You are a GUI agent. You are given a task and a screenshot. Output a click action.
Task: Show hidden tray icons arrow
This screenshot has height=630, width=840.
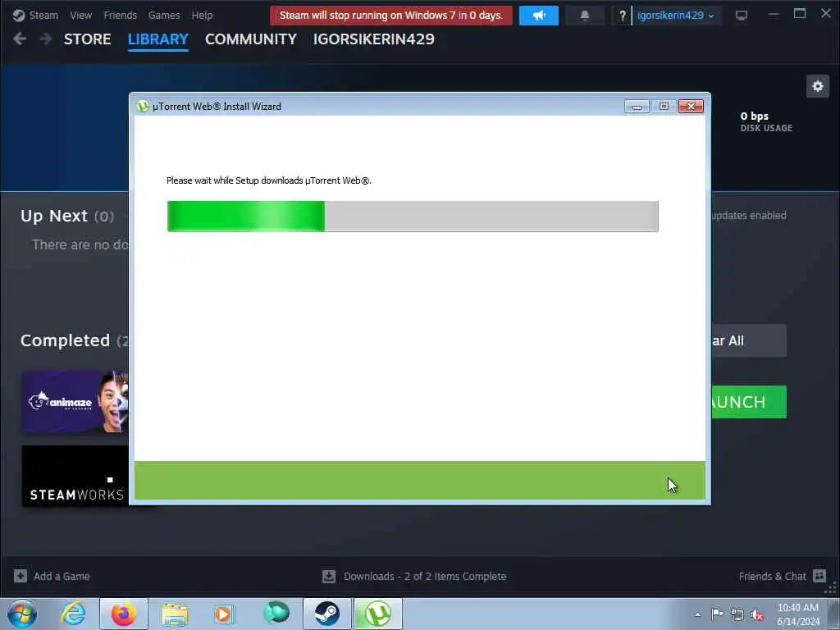pos(697,614)
